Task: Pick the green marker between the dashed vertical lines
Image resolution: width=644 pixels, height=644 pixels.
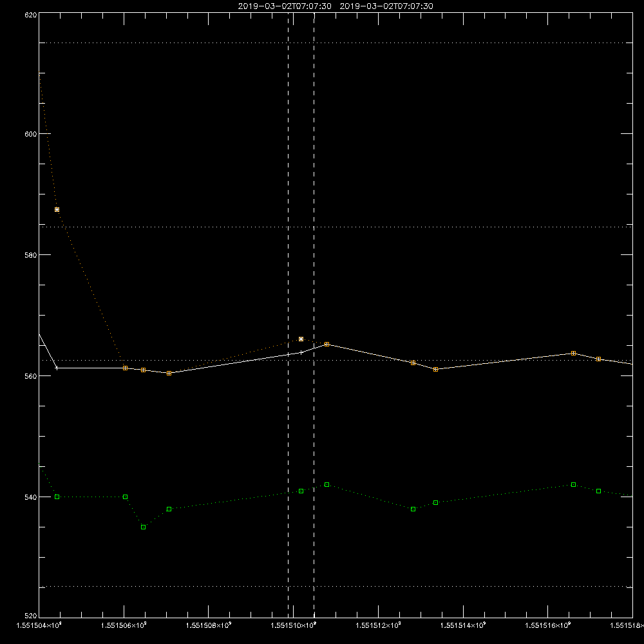Action: point(301,491)
